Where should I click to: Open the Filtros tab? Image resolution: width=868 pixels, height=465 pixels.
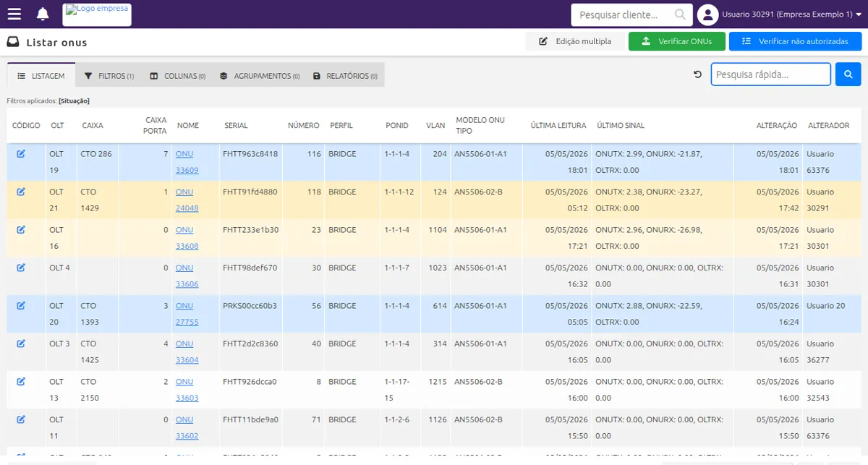(x=109, y=75)
